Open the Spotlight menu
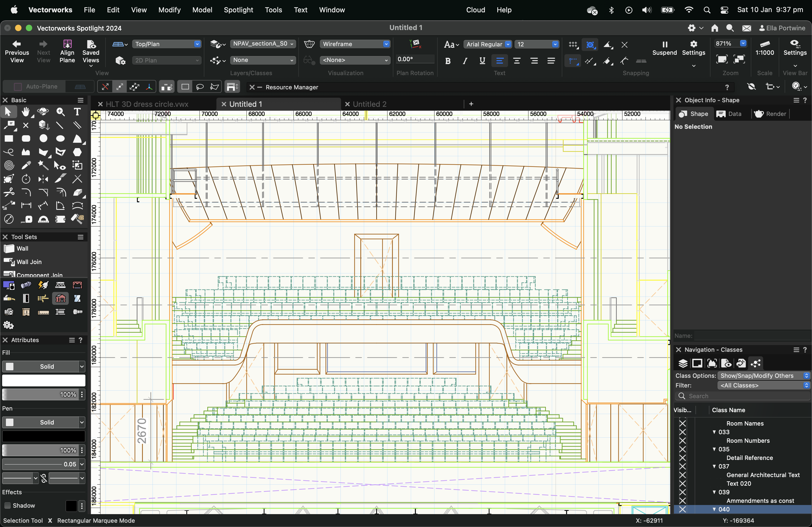812x527 pixels. [238, 10]
